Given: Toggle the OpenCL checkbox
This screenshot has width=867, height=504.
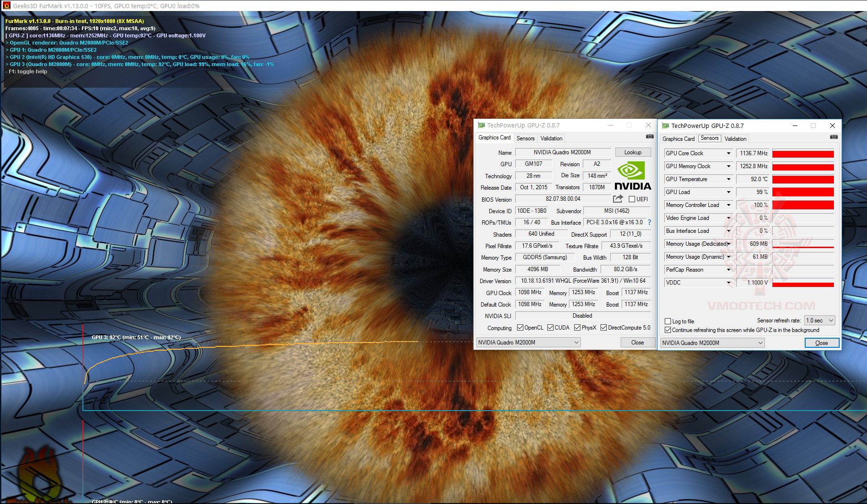Looking at the screenshot, I should (520, 328).
